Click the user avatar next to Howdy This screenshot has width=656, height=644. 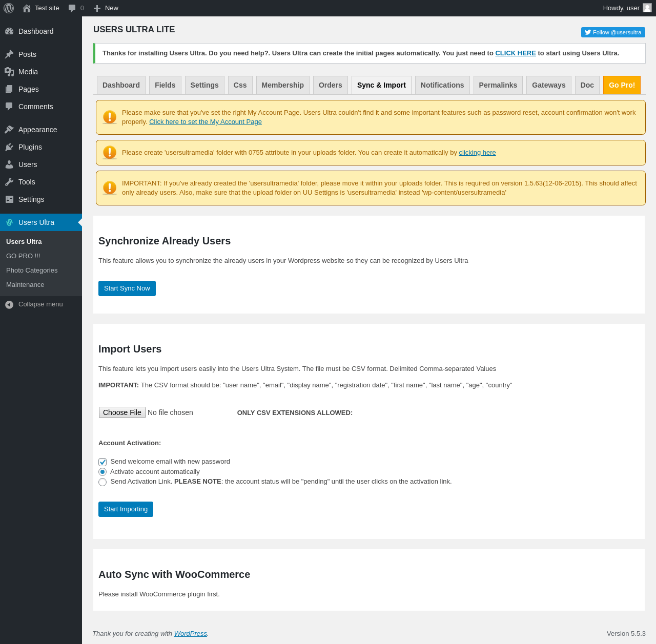pos(647,8)
